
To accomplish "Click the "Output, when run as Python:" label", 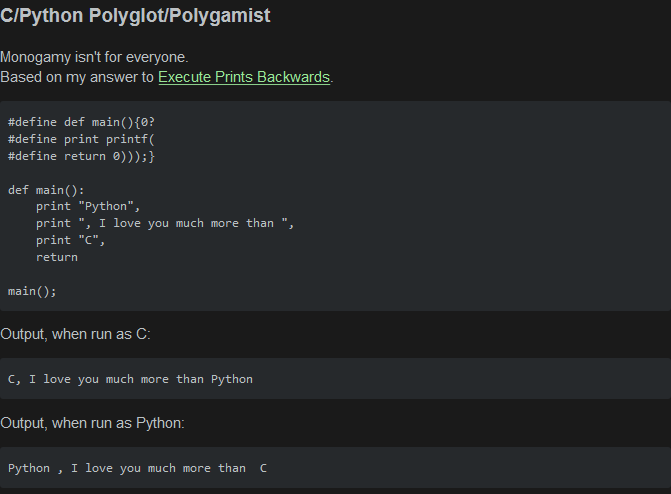I will [92, 423].
